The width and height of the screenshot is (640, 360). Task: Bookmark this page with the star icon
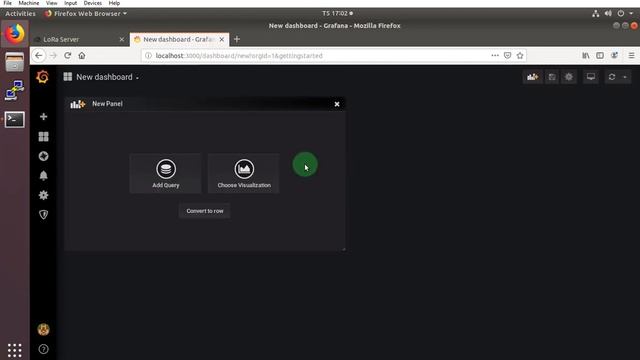coord(520,56)
